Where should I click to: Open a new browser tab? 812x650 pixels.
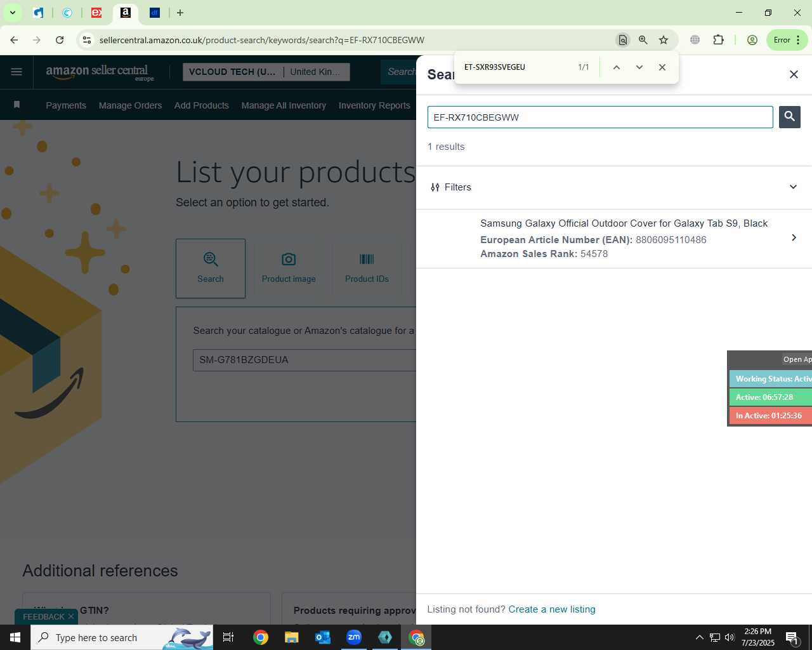pyautogui.click(x=180, y=13)
